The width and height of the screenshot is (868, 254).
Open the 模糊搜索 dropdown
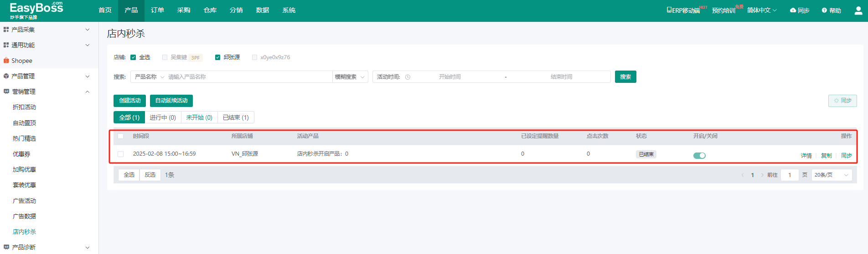(x=350, y=77)
